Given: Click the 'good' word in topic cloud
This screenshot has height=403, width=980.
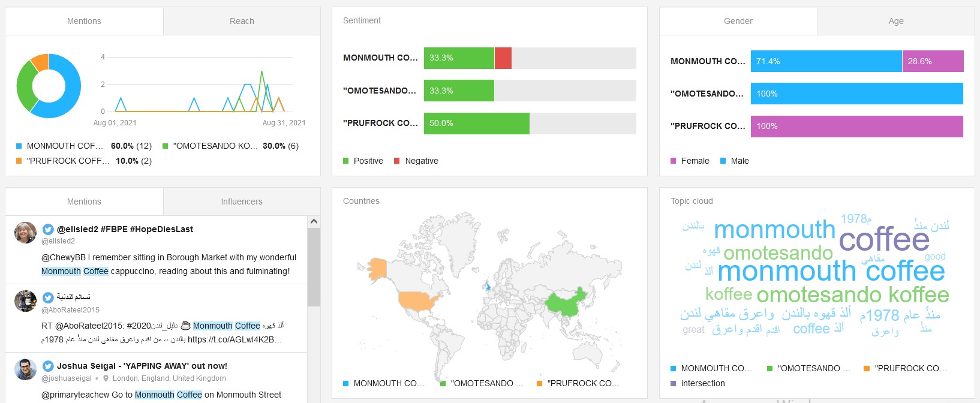Looking at the screenshot, I should click(x=935, y=257).
